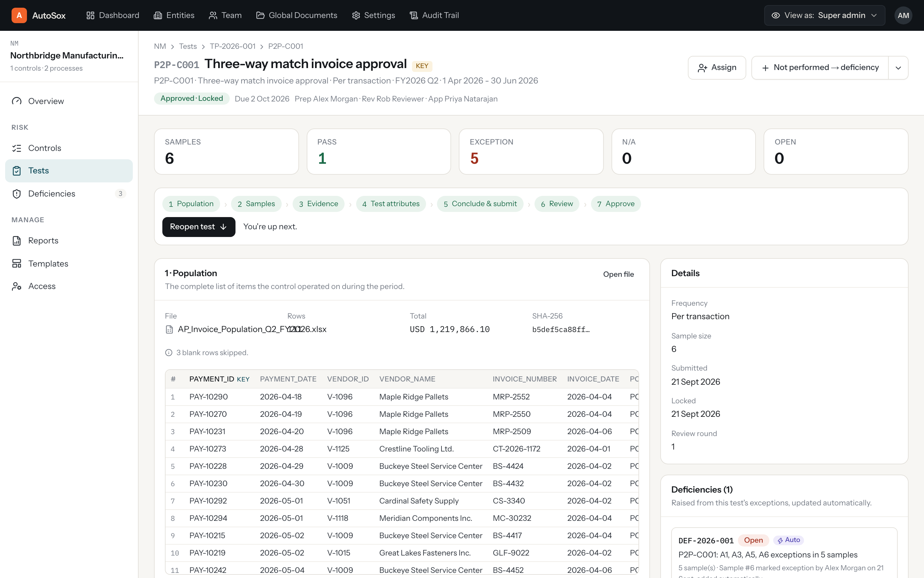Click the Tests clipboard icon
924x578 pixels.
click(17, 171)
